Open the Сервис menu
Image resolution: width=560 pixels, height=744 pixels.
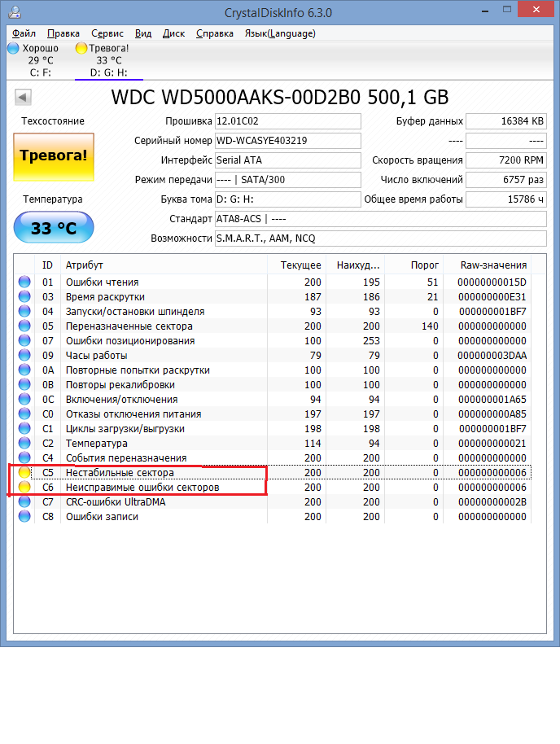(107, 33)
